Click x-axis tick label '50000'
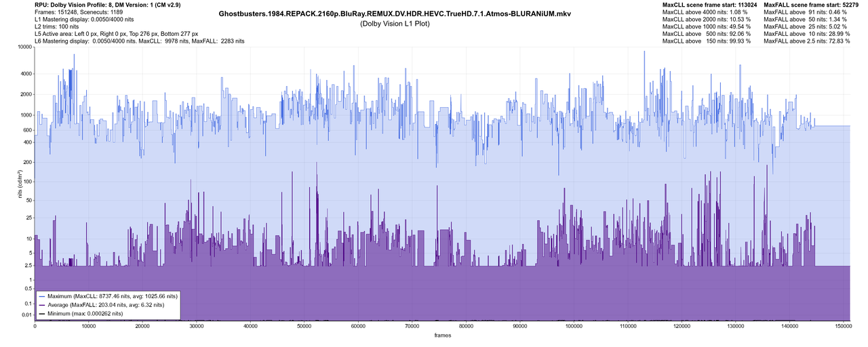Viewport: 868px width, 347px height. pos(304,327)
